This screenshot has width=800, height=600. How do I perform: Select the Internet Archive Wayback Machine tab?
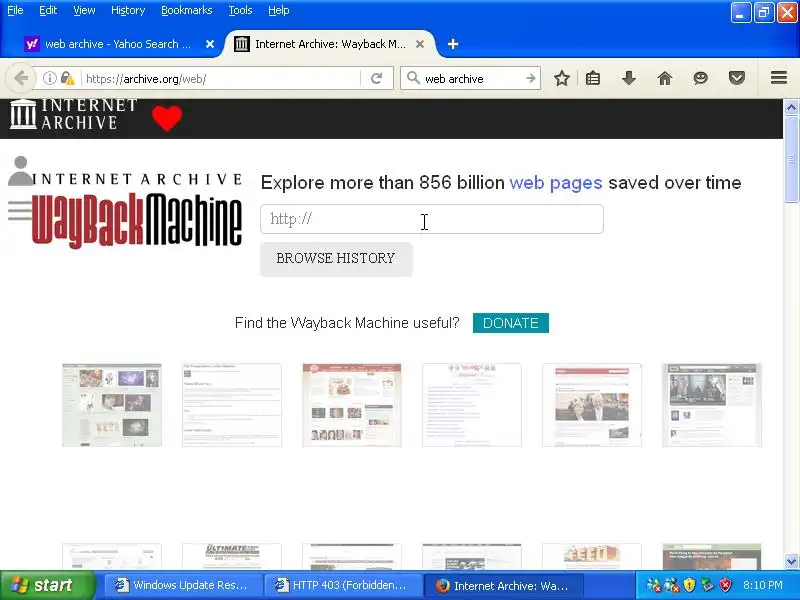tap(329, 44)
